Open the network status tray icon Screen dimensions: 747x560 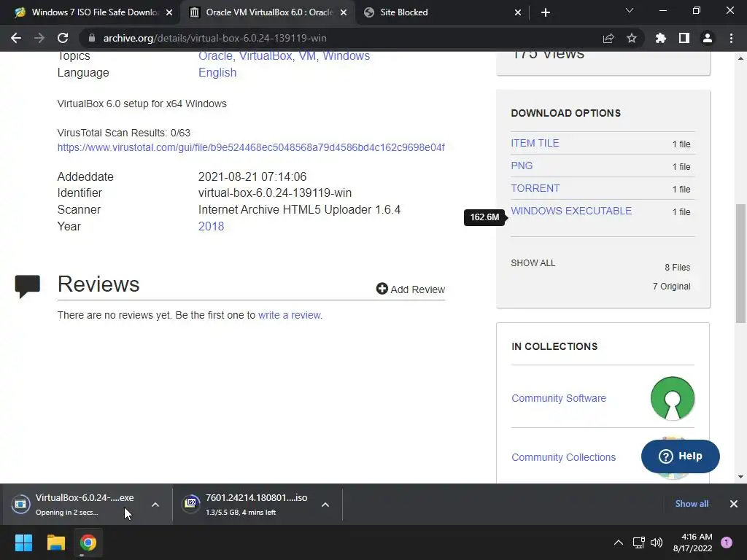(x=638, y=542)
